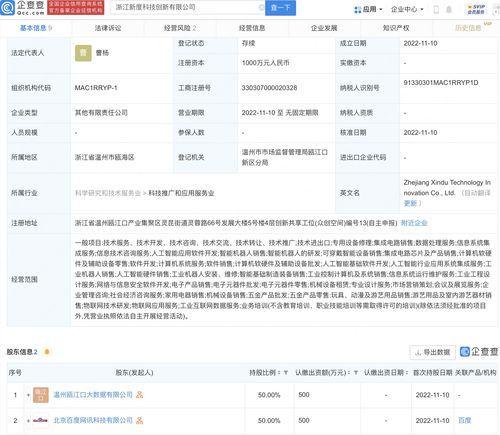
Task: Click the 股东信息 section heading
Action: click(20, 352)
